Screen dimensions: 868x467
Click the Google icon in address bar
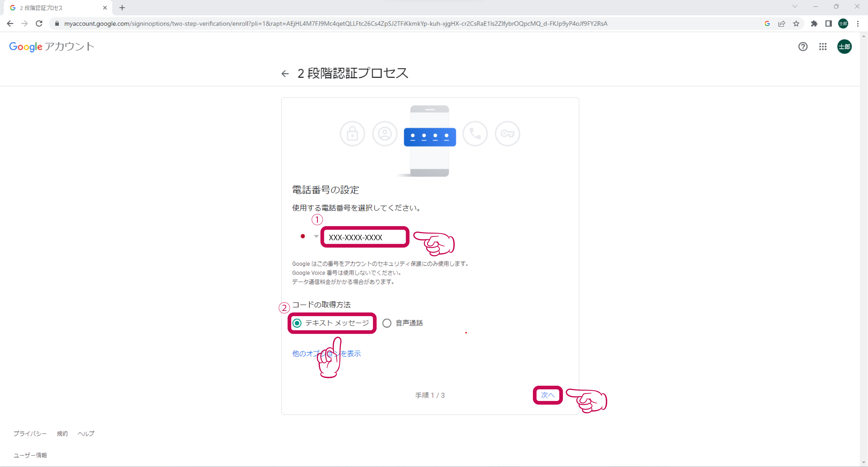767,24
